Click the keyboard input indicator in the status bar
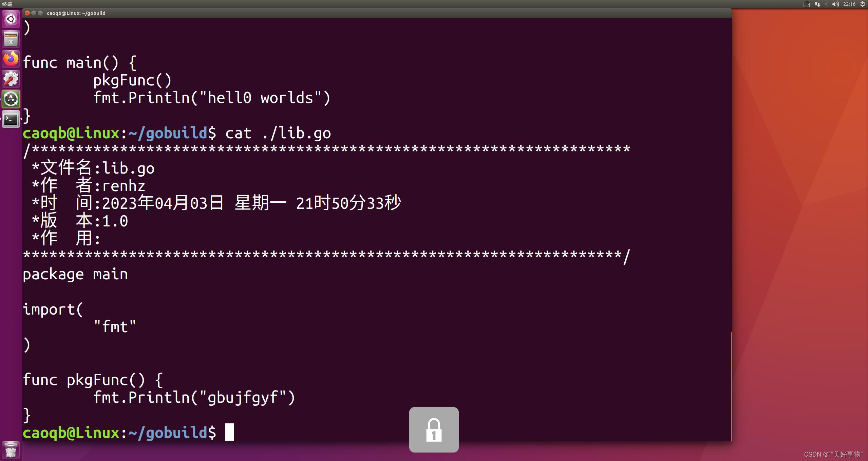This screenshot has width=868, height=461. coord(806,4)
